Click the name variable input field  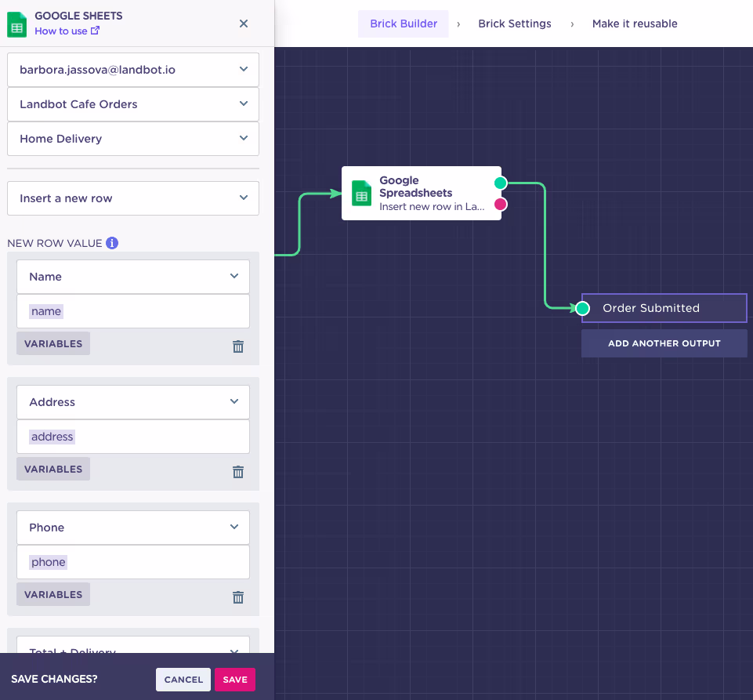(133, 311)
